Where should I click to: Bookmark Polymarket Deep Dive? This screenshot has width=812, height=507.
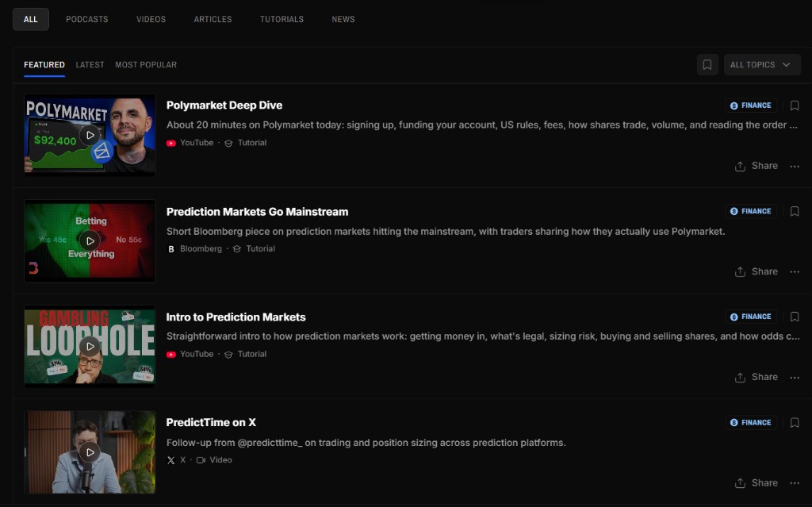(795, 106)
